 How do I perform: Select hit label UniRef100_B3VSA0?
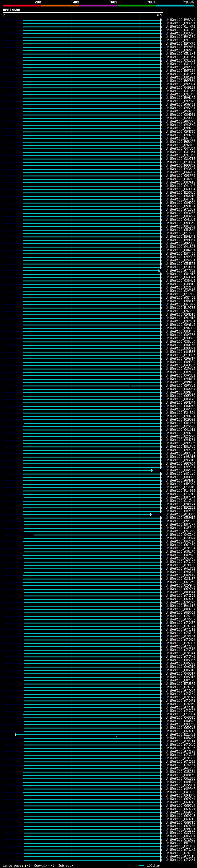[180, 603]
